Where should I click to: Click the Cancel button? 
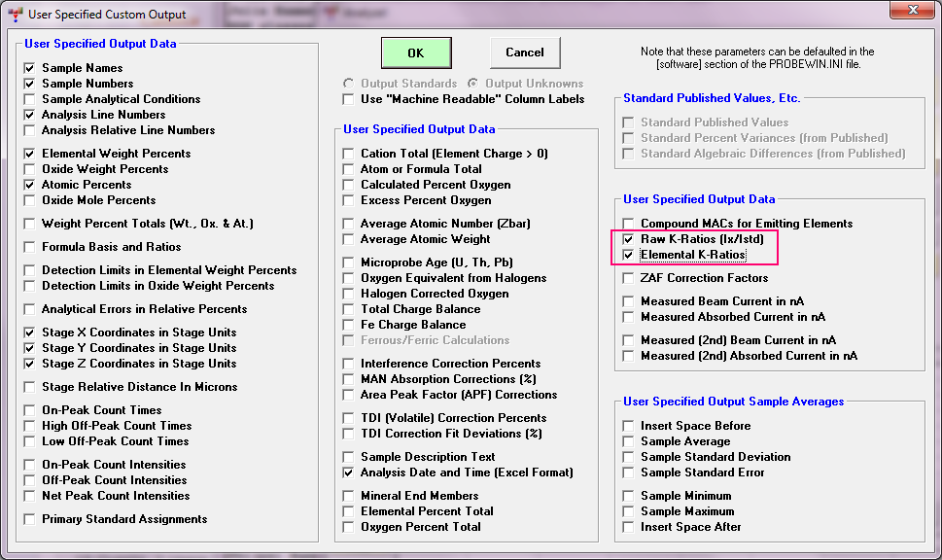tap(524, 52)
